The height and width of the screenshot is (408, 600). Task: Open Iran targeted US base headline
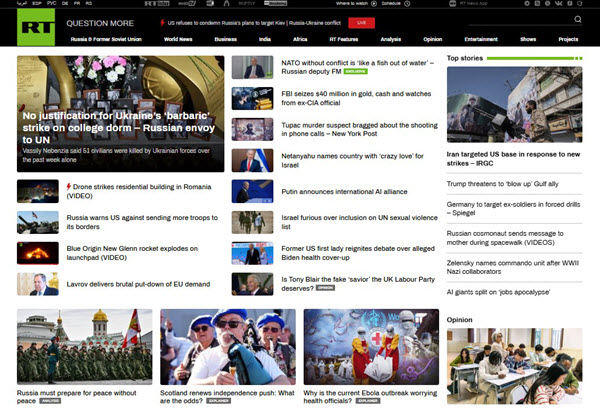pyautogui.click(x=513, y=158)
